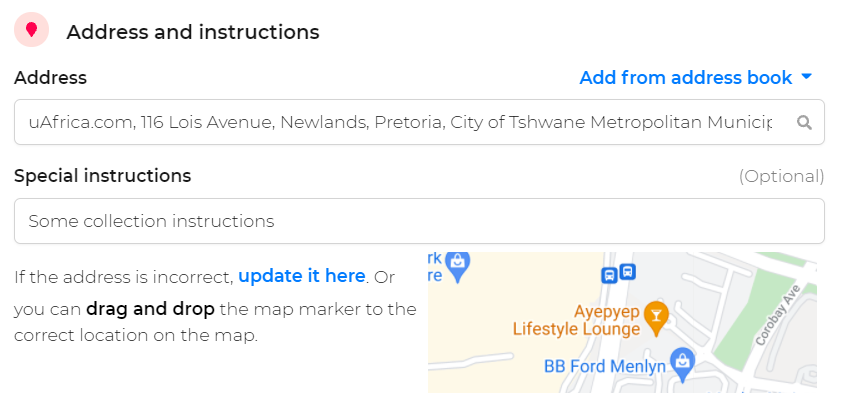
Task: Click the 'Ayepyep Lifestyle Lounge' map label
Action: pos(576,320)
